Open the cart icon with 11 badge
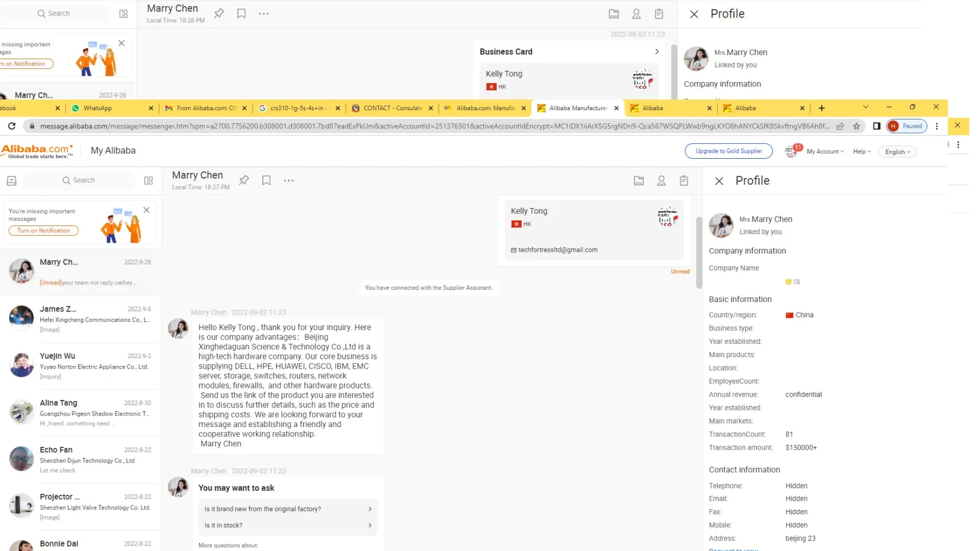Viewport: 980px width, 551px height. (x=791, y=151)
